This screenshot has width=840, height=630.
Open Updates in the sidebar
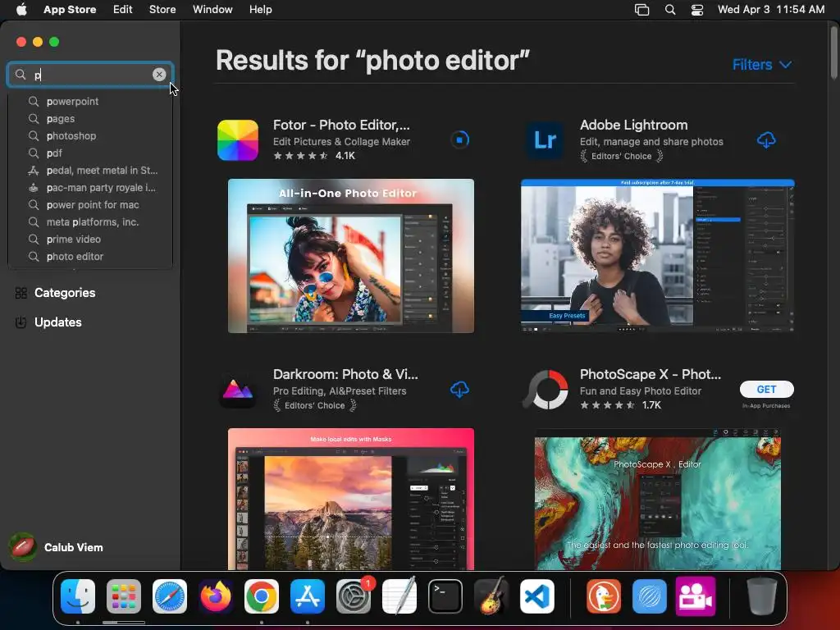pos(48,322)
